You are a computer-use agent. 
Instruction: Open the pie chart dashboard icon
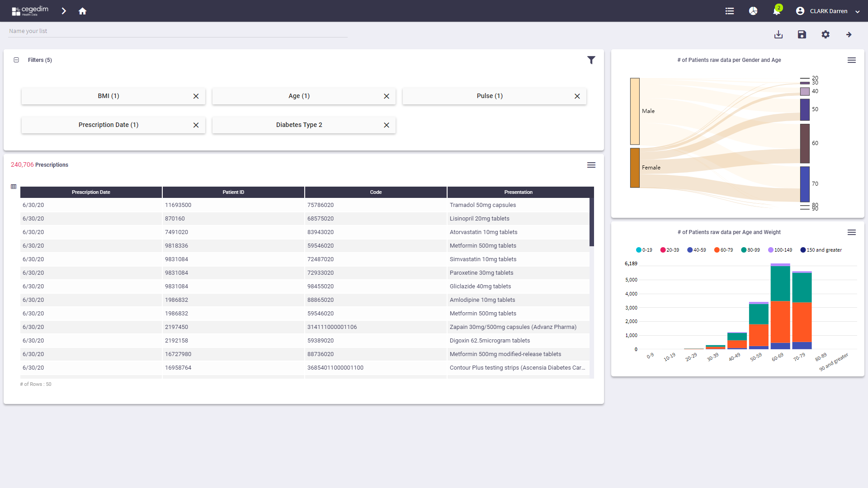(753, 11)
